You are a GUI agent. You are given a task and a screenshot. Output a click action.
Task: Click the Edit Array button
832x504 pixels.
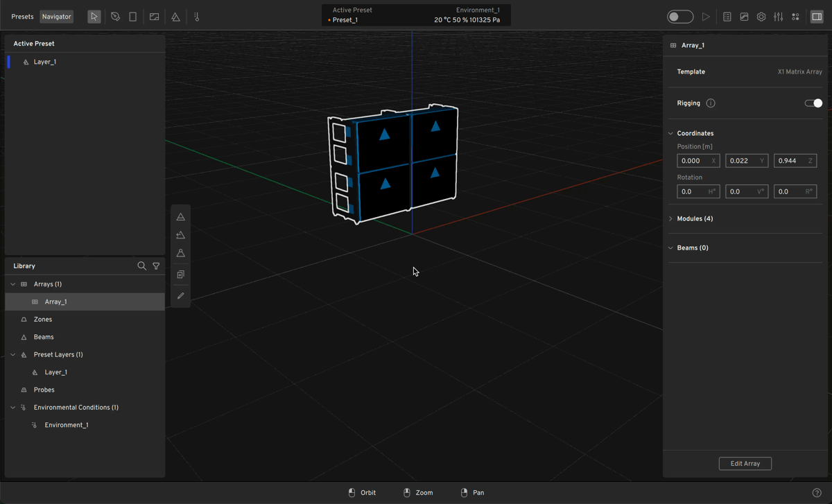coord(745,464)
